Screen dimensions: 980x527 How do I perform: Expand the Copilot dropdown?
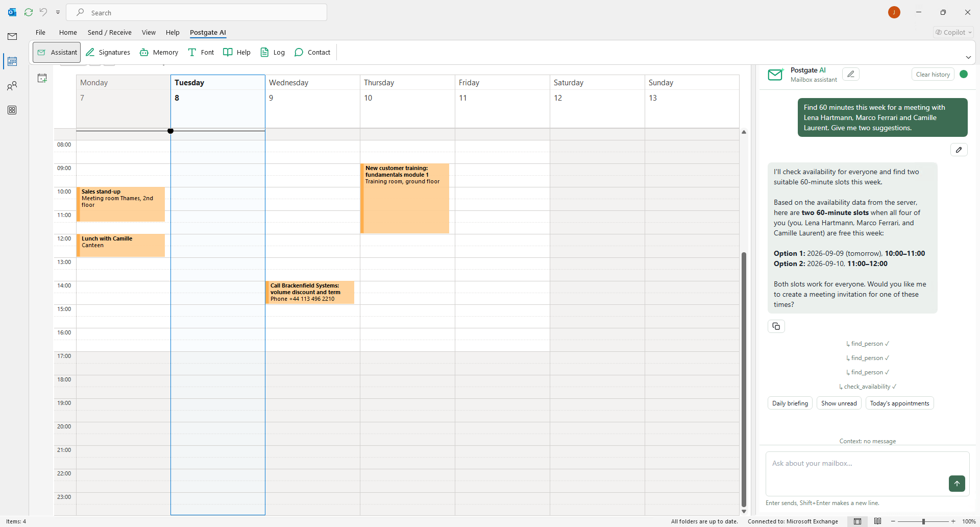coord(953,32)
